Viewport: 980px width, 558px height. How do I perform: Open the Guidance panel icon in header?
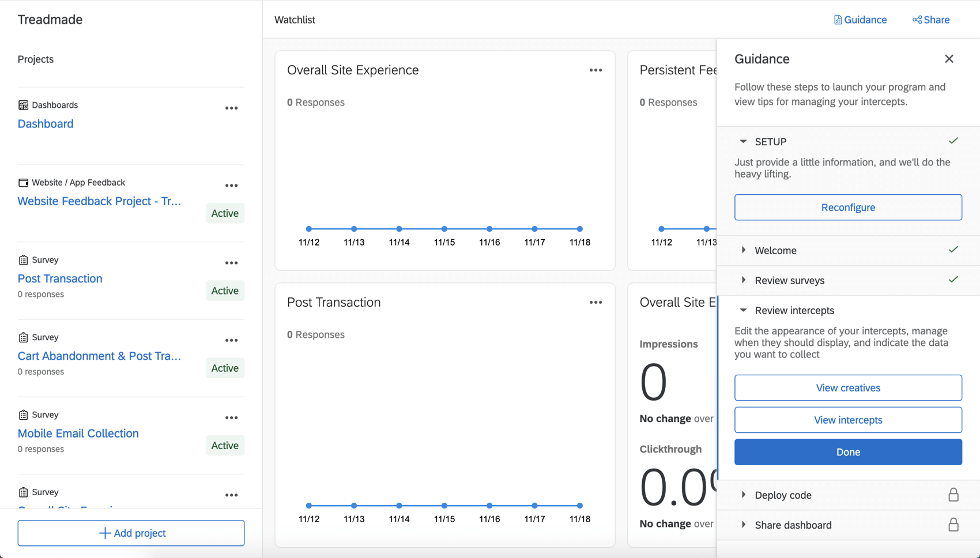tap(838, 20)
